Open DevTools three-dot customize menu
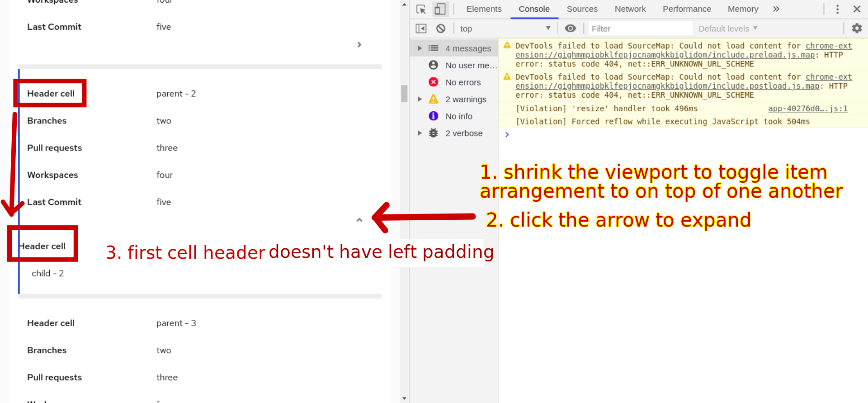This screenshot has width=868, height=403. click(837, 9)
